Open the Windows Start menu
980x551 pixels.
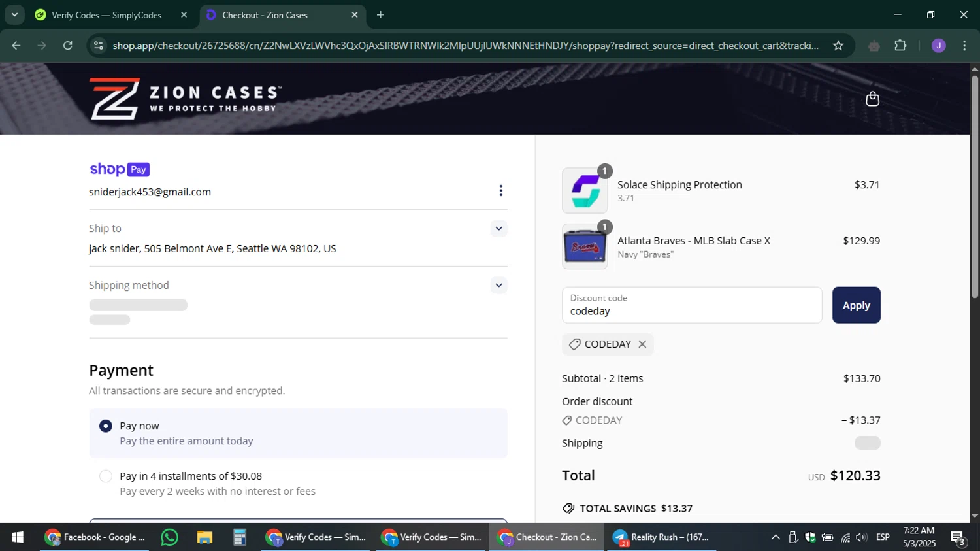tap(18, 537)
